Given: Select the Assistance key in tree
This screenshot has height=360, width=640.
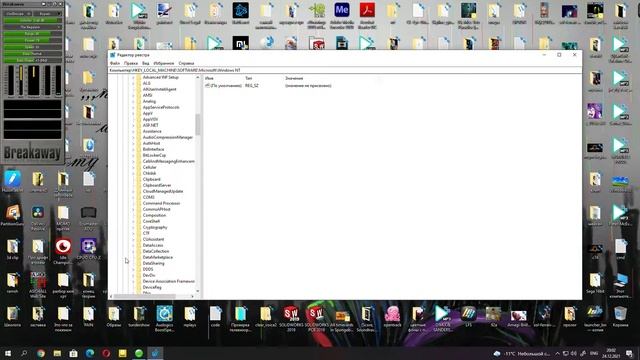Looking at the screenshot, I should 152,131.
